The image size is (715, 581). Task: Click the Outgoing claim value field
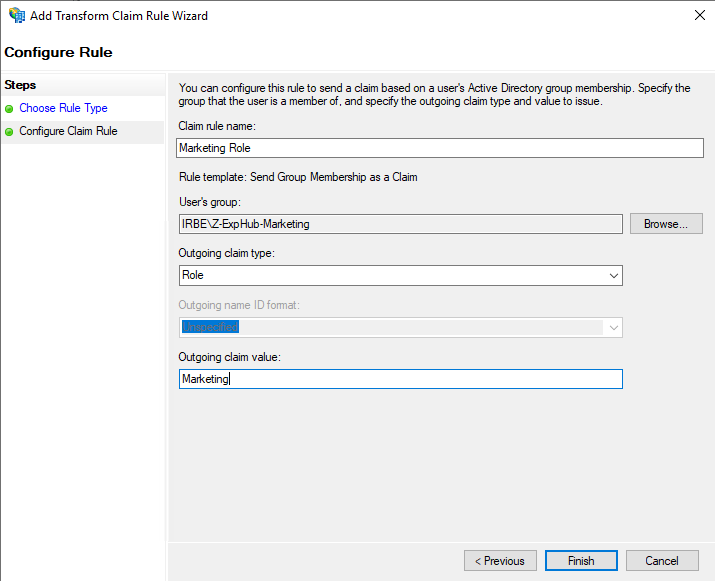[400, 379]
